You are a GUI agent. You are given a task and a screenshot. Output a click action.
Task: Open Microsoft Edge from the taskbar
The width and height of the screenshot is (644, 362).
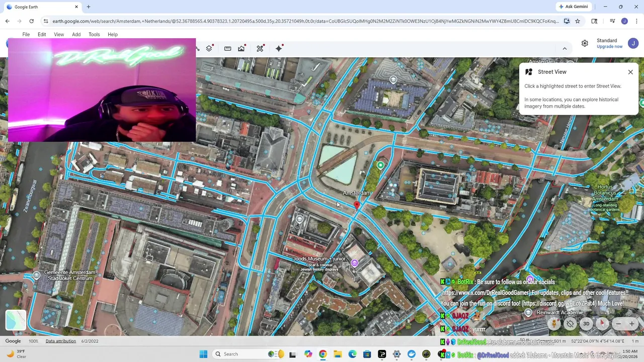(x=352, y=354)
